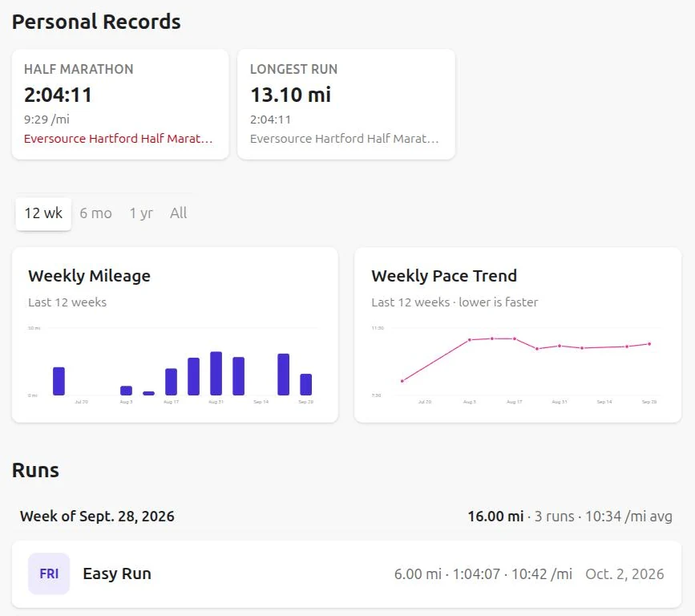Click the Aug 31 pace trend point

point(560,346)
